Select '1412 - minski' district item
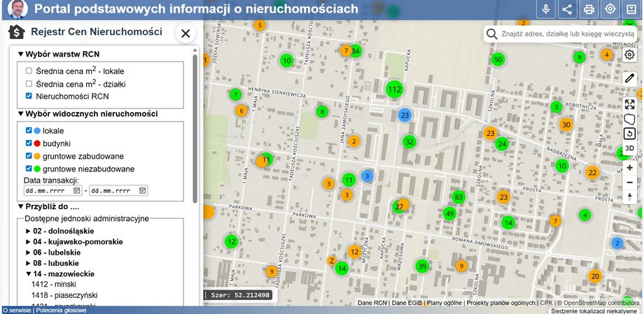Viewport: 644px width, 314px height. point(53,285)
